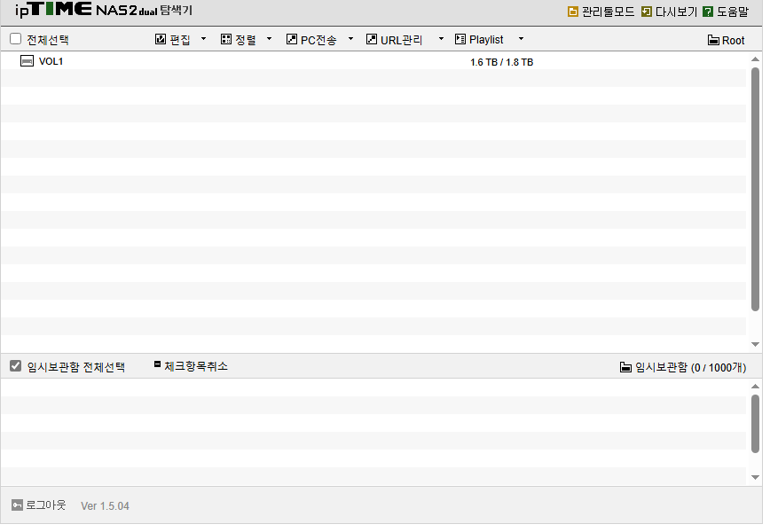Click the file list vertical scrollbar
770x532 pixels.
(x=755, y=190)
